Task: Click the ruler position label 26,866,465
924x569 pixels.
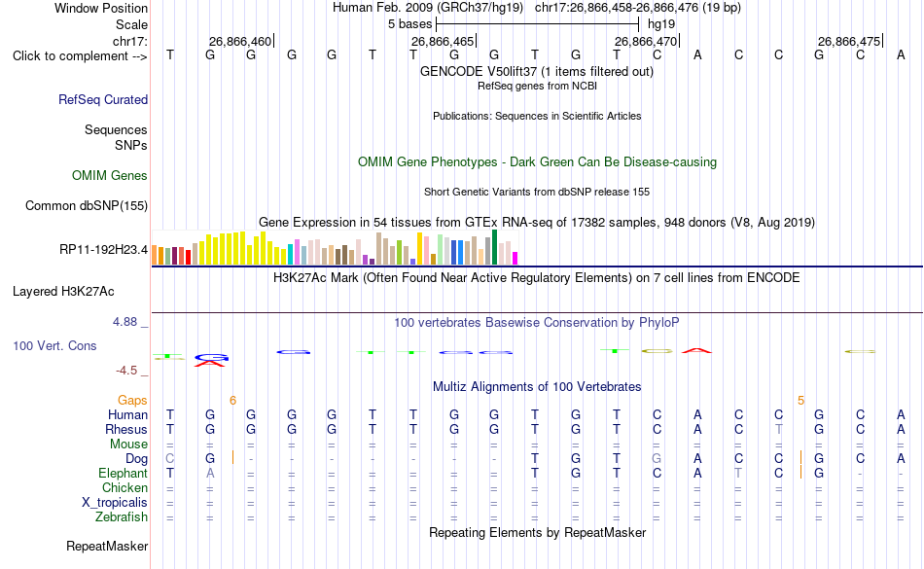Action: 443,41
